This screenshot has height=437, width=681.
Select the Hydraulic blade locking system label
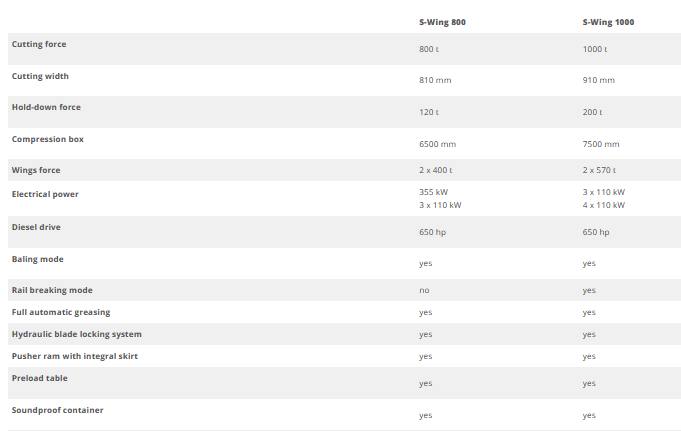[x=77, y=334]
